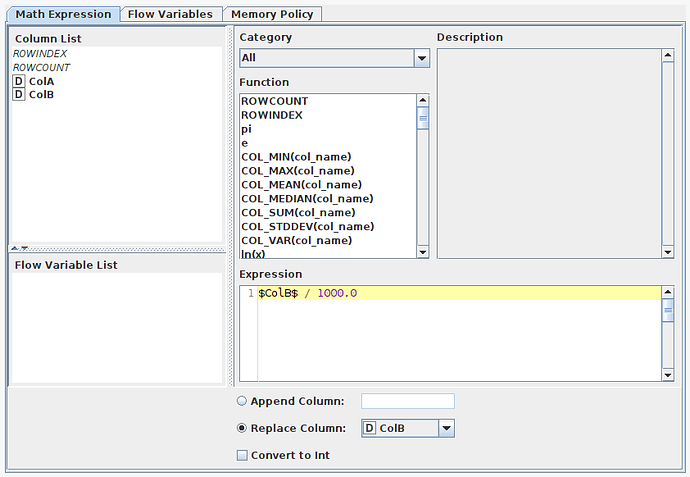This screenshot has height=477, width=690.
Task: Enable the Convert to Int checkbox
Action: click(x=242, y=455)
